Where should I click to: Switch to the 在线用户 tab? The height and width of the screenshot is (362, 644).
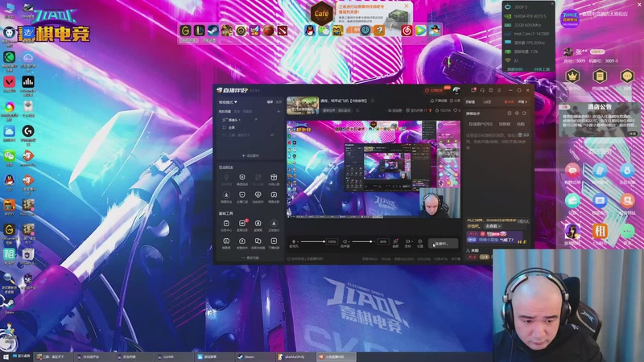480,124
